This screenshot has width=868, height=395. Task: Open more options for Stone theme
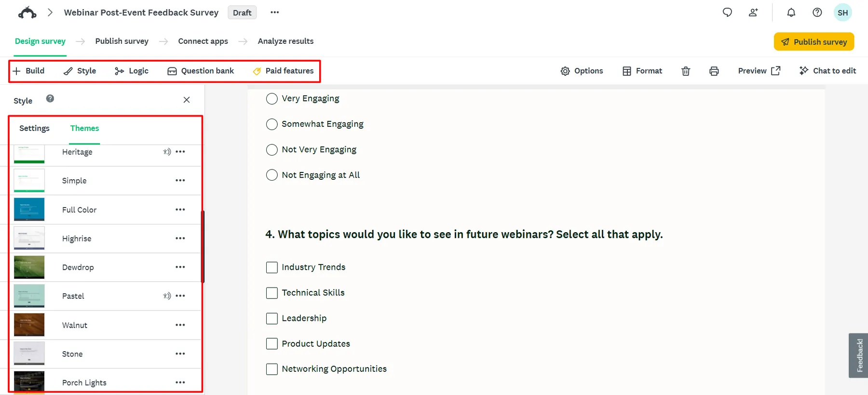pos(180,354)
